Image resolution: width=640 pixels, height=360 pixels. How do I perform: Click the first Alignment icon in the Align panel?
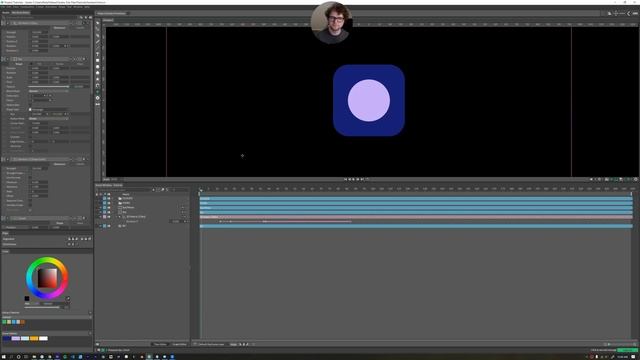[69, 239]
